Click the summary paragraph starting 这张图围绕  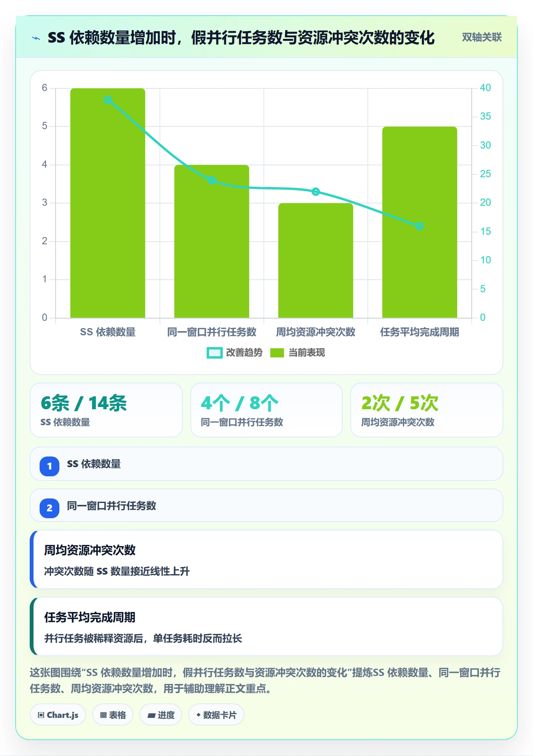coord(265,681)
